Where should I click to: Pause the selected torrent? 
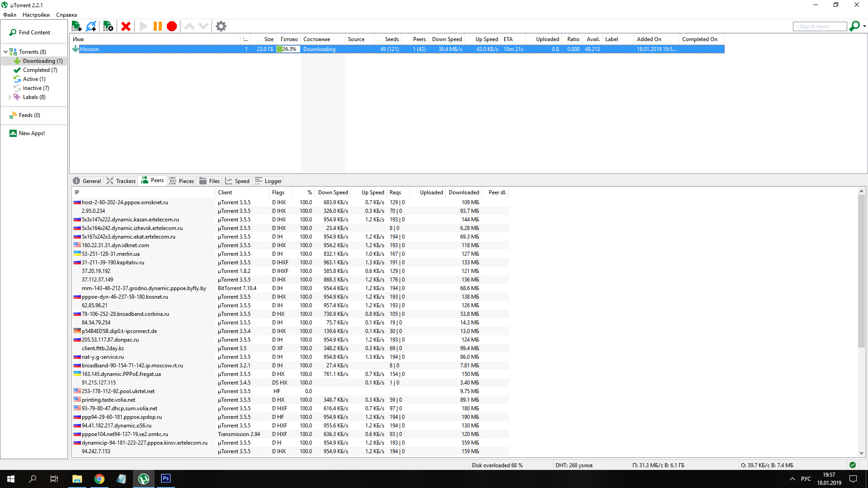tap(158, 26)
